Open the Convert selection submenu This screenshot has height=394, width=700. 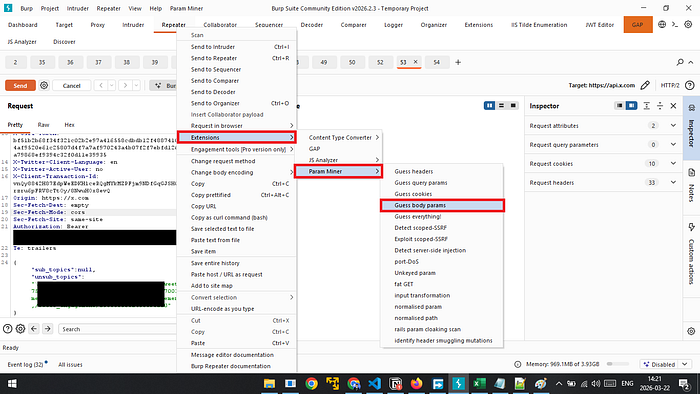[x=237, y=297]
